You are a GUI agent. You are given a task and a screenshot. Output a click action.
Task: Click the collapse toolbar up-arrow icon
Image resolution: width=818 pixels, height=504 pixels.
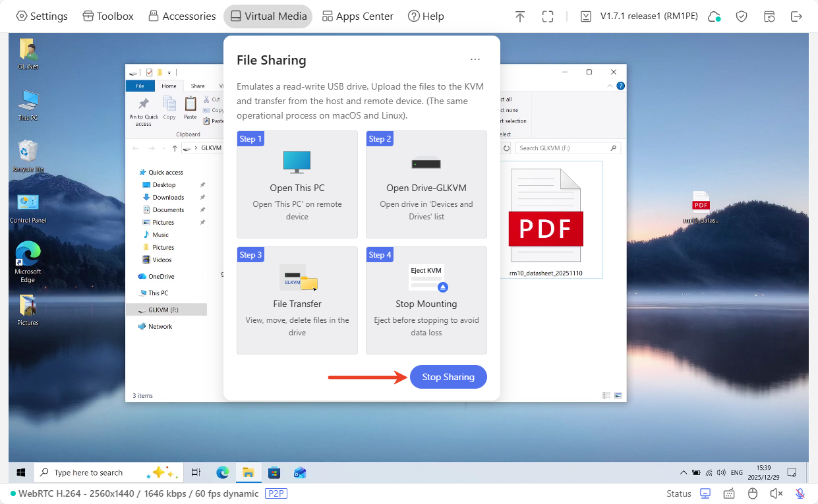pos(520,16)
